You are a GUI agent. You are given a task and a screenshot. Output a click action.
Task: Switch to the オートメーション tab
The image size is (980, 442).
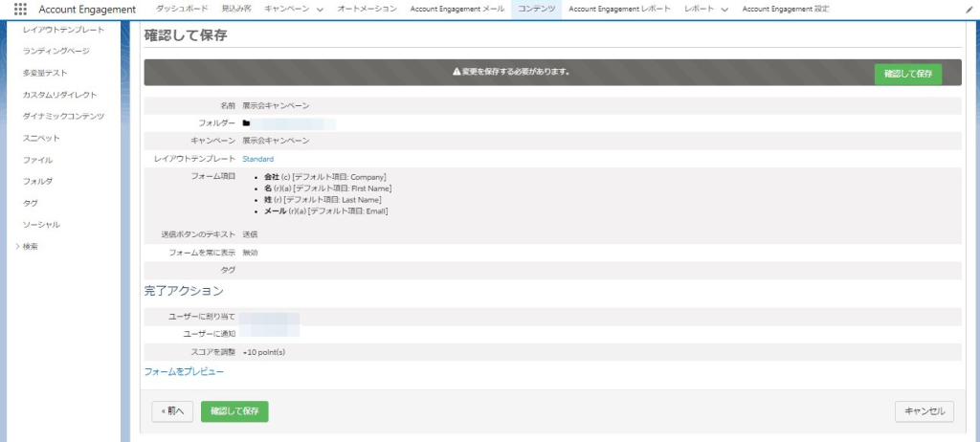click(367, 10)
